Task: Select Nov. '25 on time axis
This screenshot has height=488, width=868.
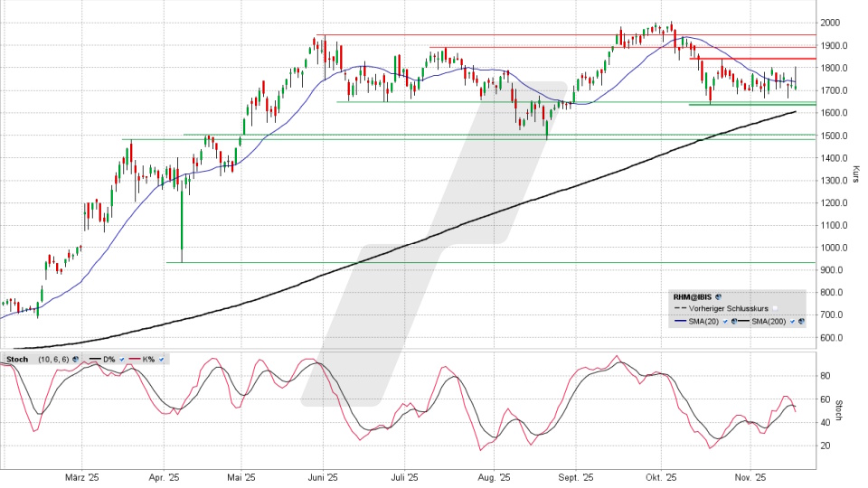Action: pyautogui.click(x=750, y=477)
